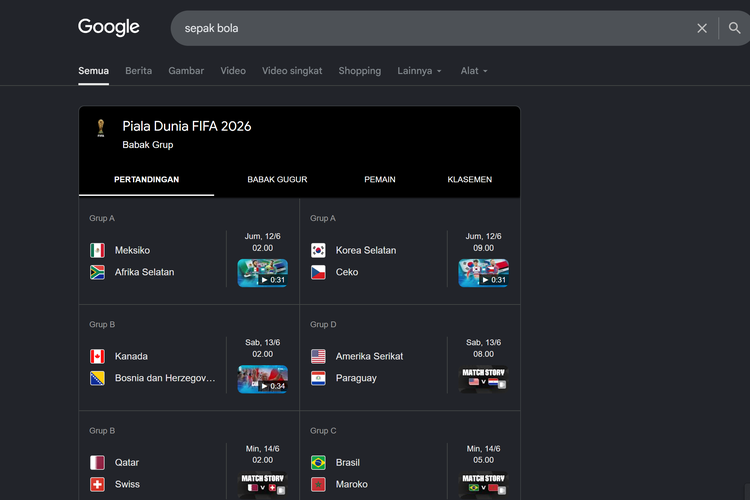Click the Bosnia dan Herzegovina flag icon

[x=98, y=378]
